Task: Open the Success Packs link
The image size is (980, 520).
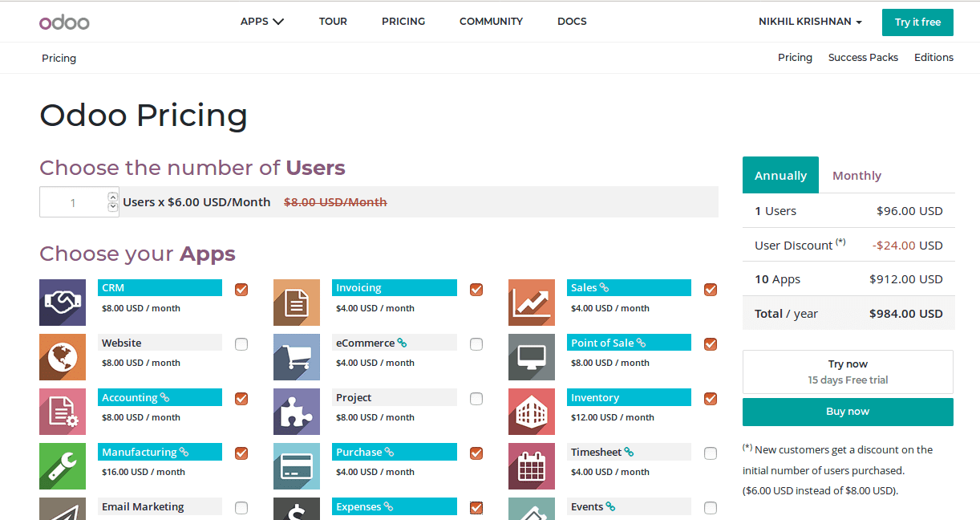Action: [x=863, y=58]
